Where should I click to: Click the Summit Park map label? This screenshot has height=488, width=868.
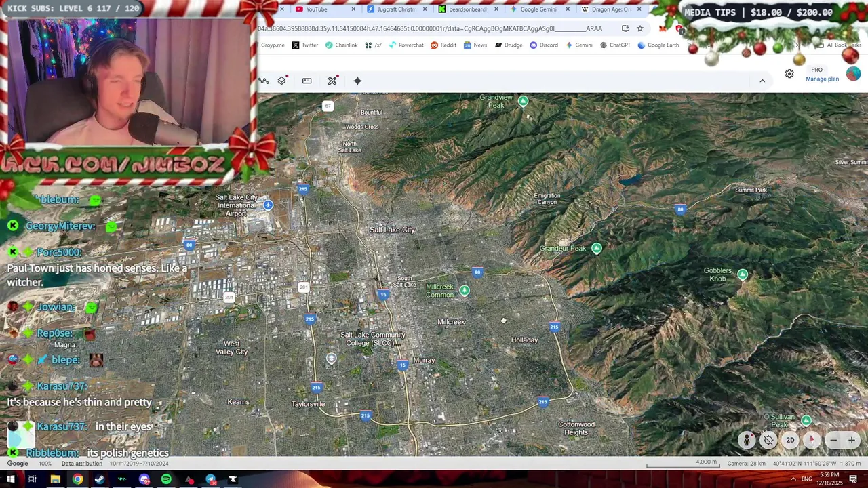(751, 190)
